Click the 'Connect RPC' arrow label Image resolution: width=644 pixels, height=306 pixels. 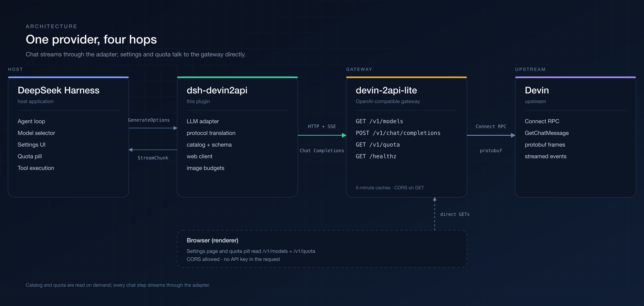tap(491, 126)
